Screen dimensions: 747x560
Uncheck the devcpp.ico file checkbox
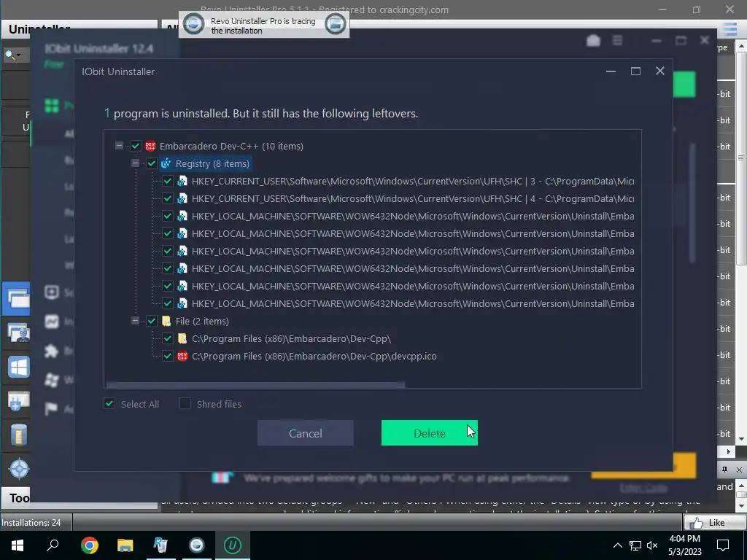coord(168,356)
